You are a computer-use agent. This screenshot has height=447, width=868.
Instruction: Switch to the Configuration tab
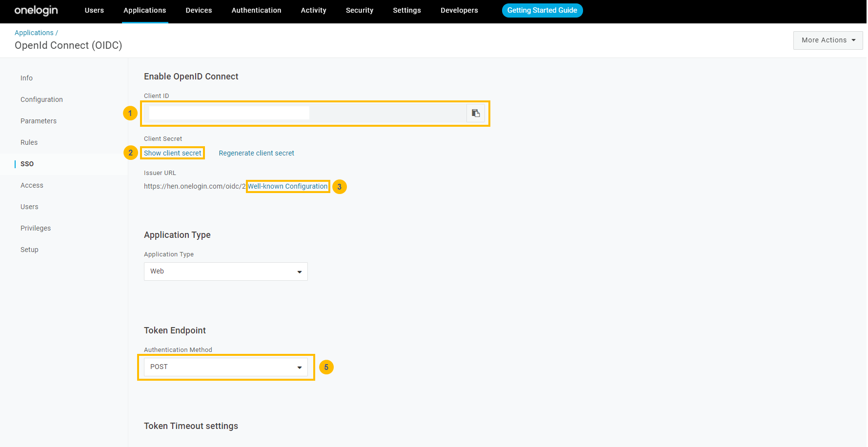tap(41, 99)
